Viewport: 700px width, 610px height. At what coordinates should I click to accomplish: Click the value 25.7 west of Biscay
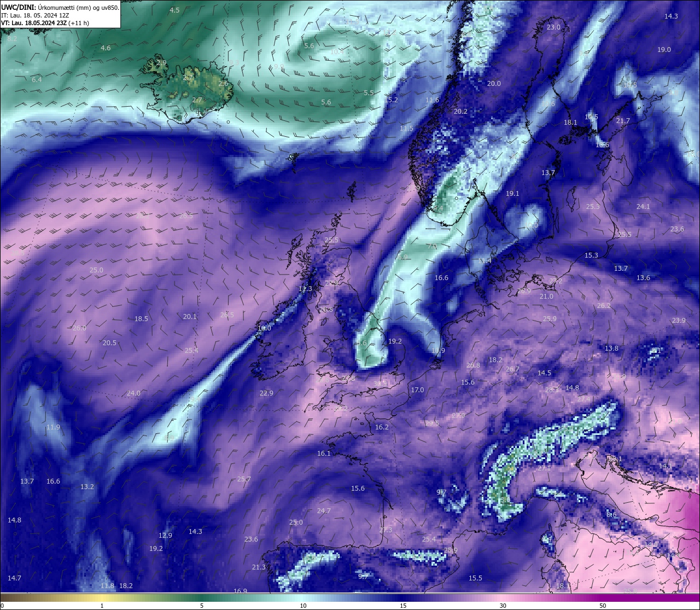(x=244, y=479)
